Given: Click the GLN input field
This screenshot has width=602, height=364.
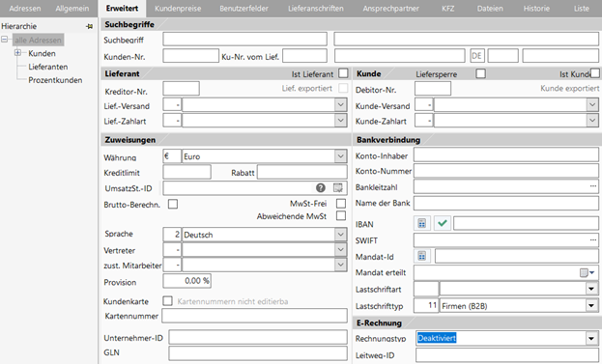Looking at the screenshot, I should (258, 352).
